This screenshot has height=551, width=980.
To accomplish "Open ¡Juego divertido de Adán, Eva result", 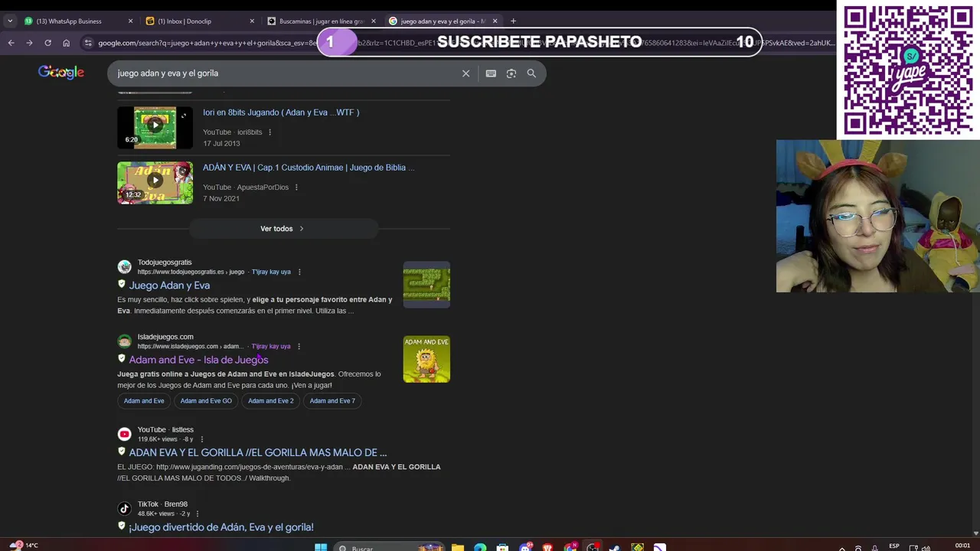I will point(221,527).
